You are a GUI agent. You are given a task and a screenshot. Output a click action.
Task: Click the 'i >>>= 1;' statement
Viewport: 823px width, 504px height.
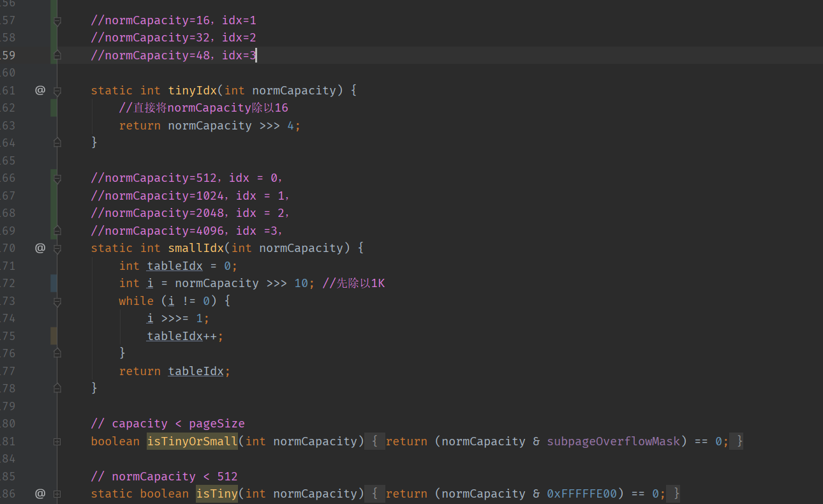[178, 318]
